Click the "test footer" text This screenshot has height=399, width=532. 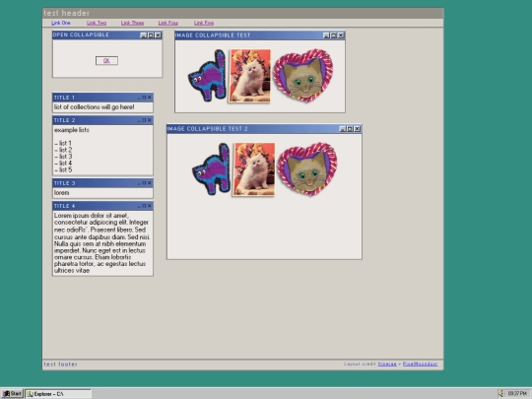[60, 365]
